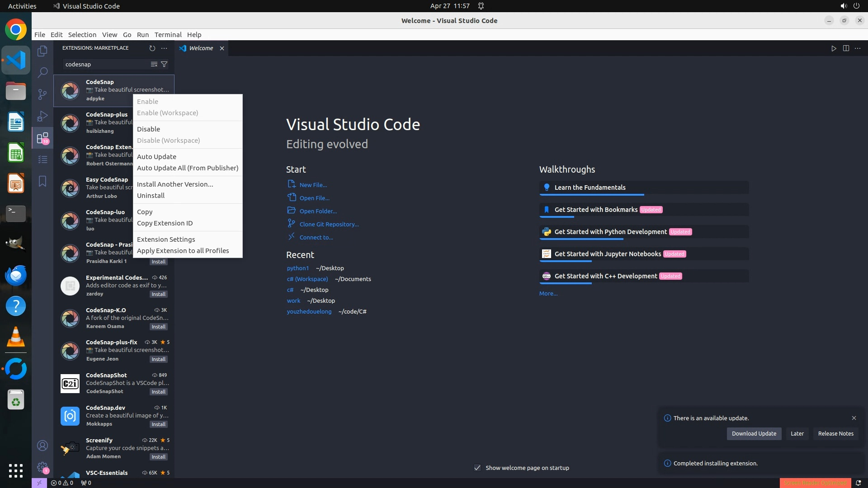This screenshot has height=488, width=868.
Task: Select Copy Extension ID menu entry
Action: point(165,223)
